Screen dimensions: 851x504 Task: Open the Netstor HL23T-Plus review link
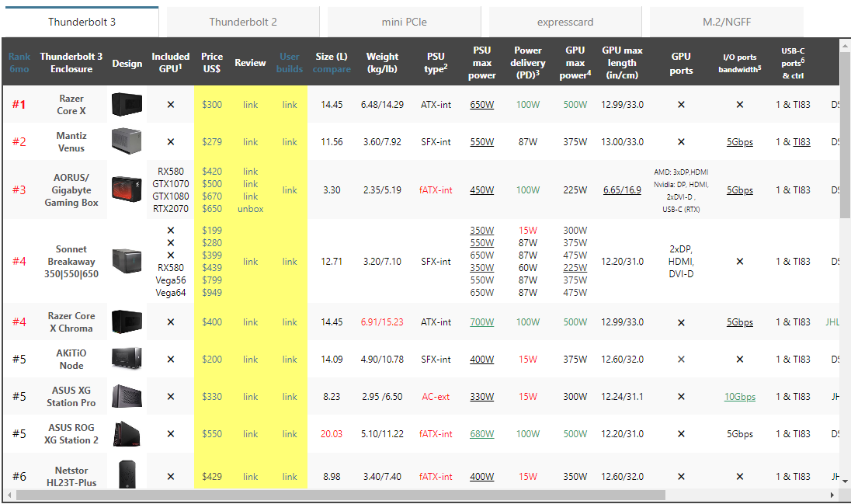[x=250, y=476]
